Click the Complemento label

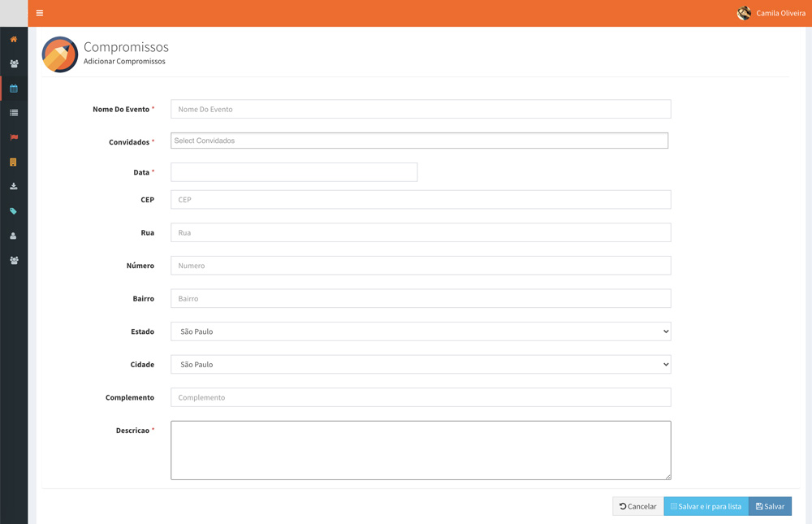coord(130,397)
